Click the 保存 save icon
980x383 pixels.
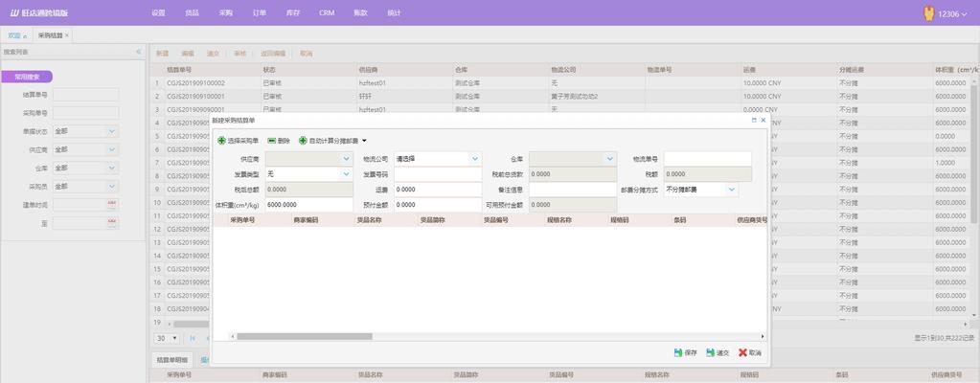(x=678, y=352)
